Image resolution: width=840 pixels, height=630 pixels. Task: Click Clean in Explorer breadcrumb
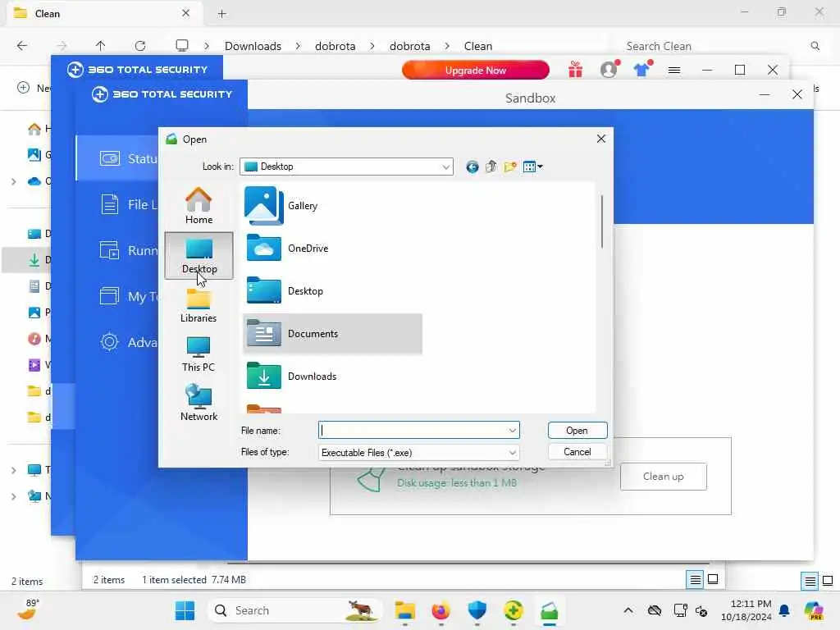[478, 46]
